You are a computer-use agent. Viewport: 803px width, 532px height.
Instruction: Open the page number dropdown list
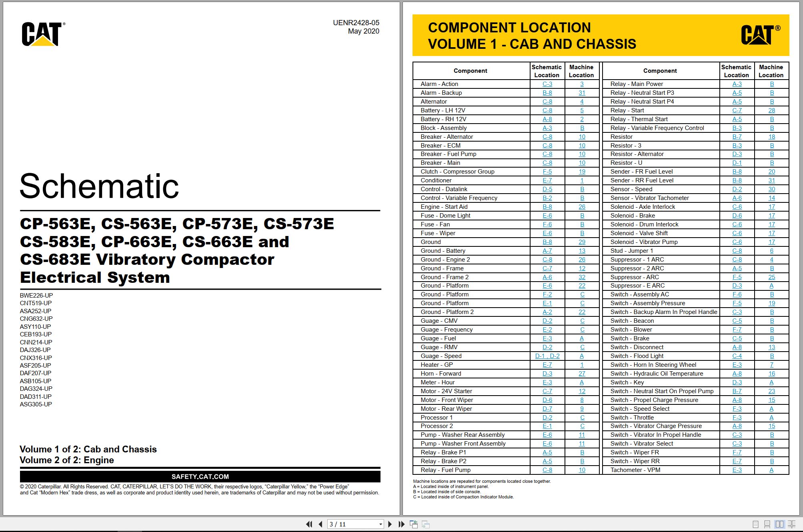380,524
